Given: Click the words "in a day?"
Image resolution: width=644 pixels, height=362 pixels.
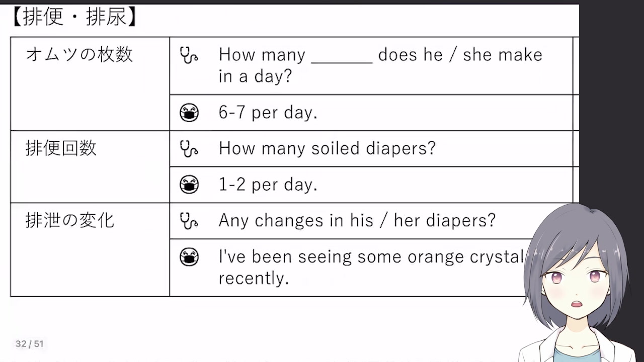Looking at the screenshot, I should tap(255, 76).
